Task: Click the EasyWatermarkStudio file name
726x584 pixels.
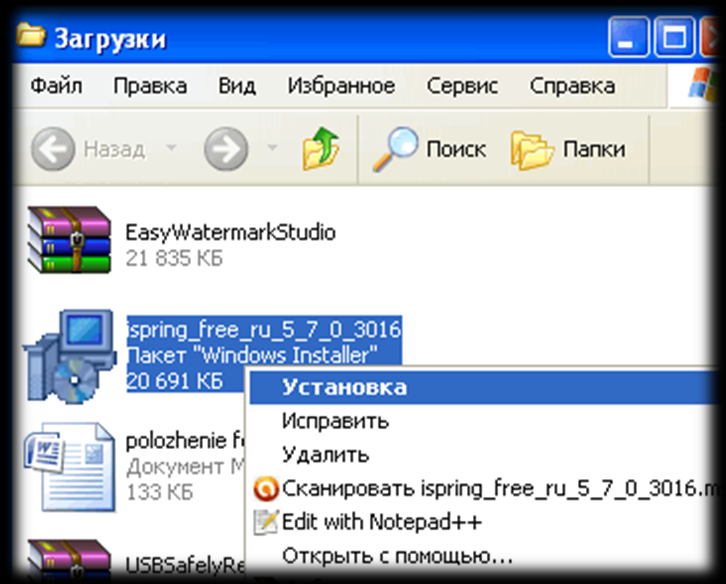Action: tap(231, 232)
